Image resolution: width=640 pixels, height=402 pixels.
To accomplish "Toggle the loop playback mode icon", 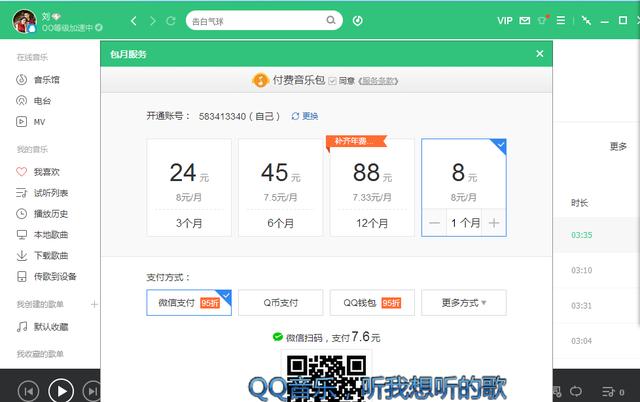I will coord(576,391).
